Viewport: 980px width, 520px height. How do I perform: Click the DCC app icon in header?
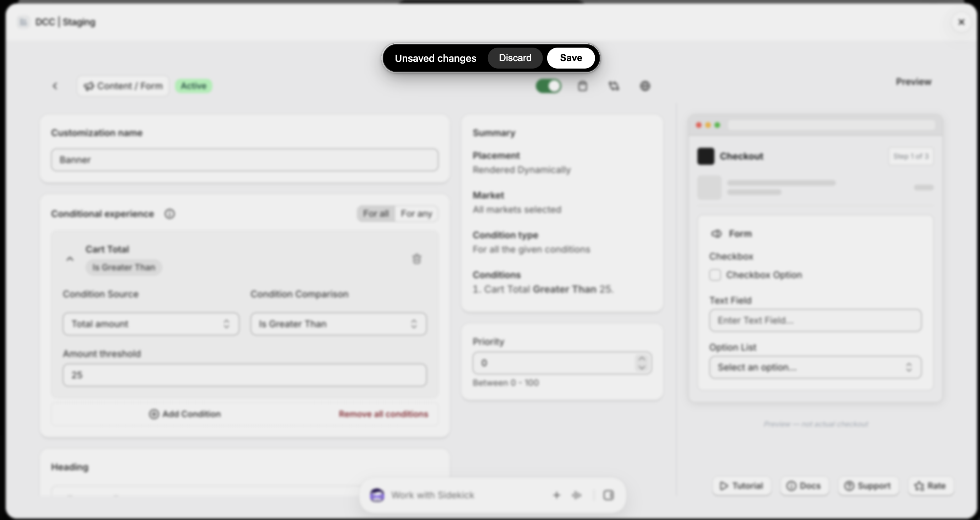23,22
